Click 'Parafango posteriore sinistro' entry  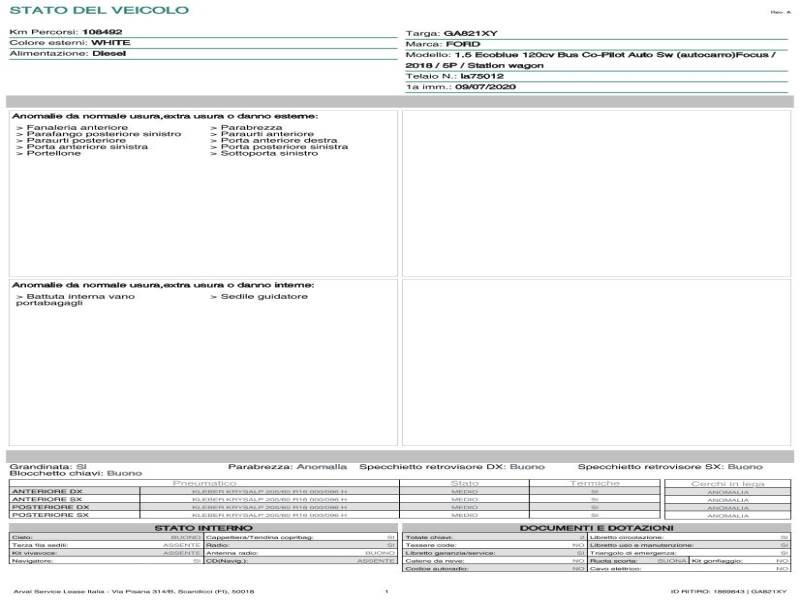(104, 134)
